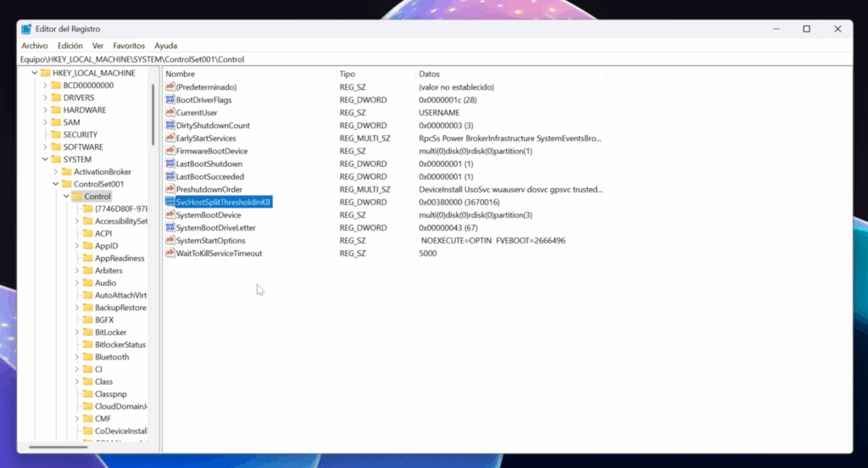Select the BitlockerStatus key
The height and width of the screenshot is (468, 868).
pyautogui.click(x=120, y=344)
